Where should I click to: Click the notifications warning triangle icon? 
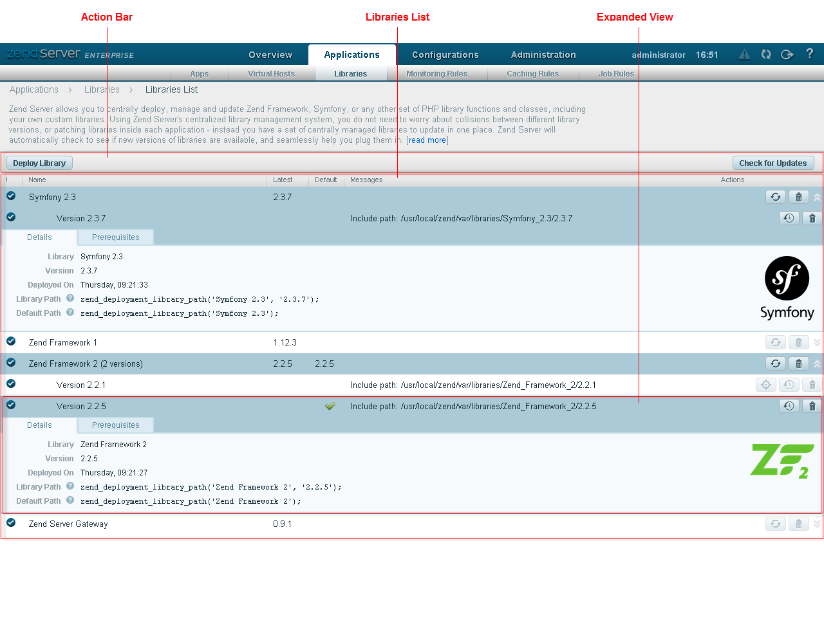click(744, 55)
